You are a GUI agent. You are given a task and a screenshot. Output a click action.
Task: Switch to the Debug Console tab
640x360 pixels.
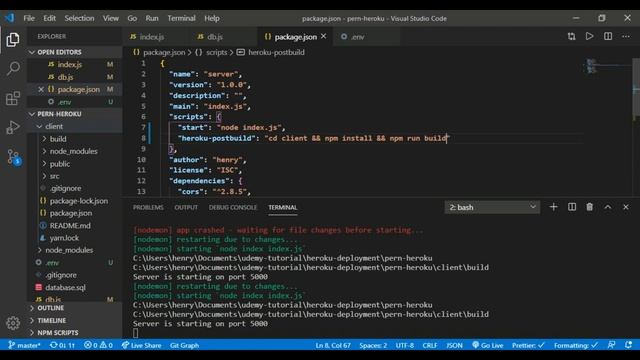point(233,207)
